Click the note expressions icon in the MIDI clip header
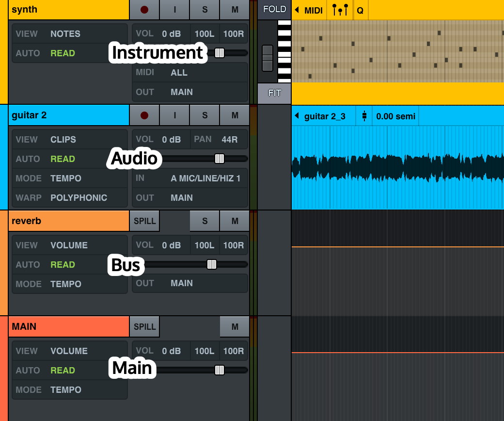 [340, 9]
